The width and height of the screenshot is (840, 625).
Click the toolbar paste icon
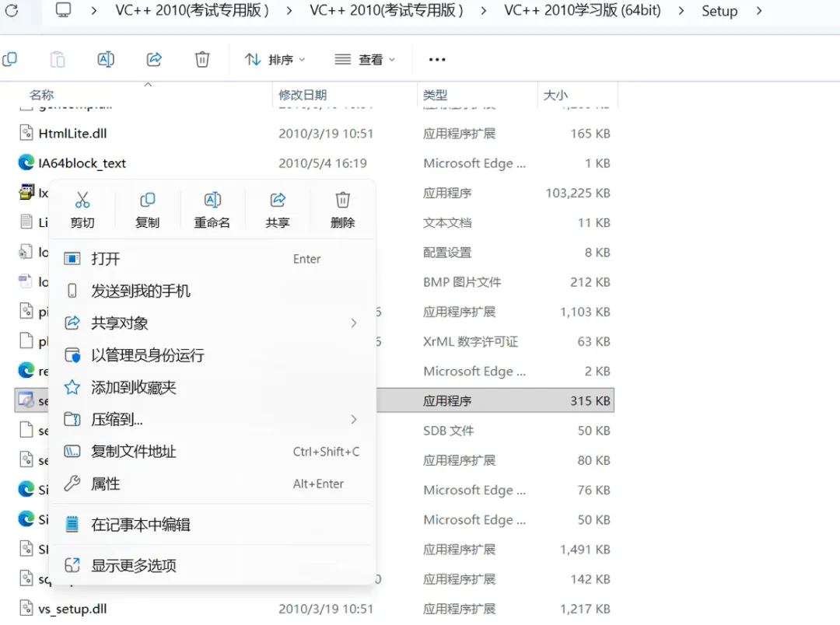pos(58,59)
